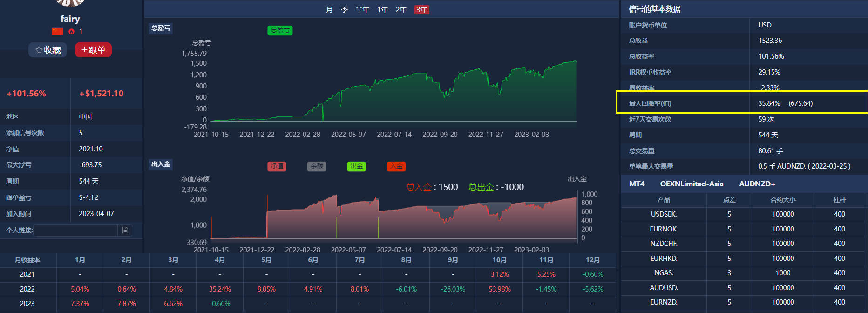Click the EURNZD. product row
The width and height of the screenshot is (868, 313).
point(744,302)
